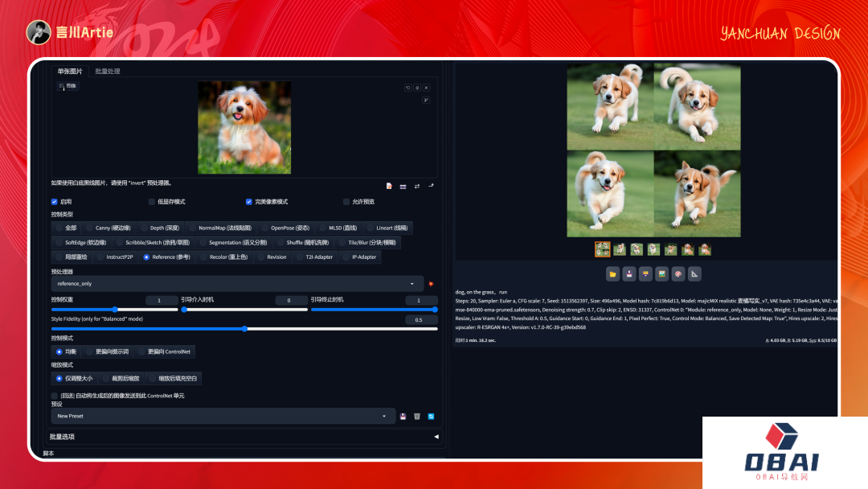The width and height of the screenshot is (868, 489).
Task: Send dimensions with the upward arrow icon
Action: click(x=431, y=186)
